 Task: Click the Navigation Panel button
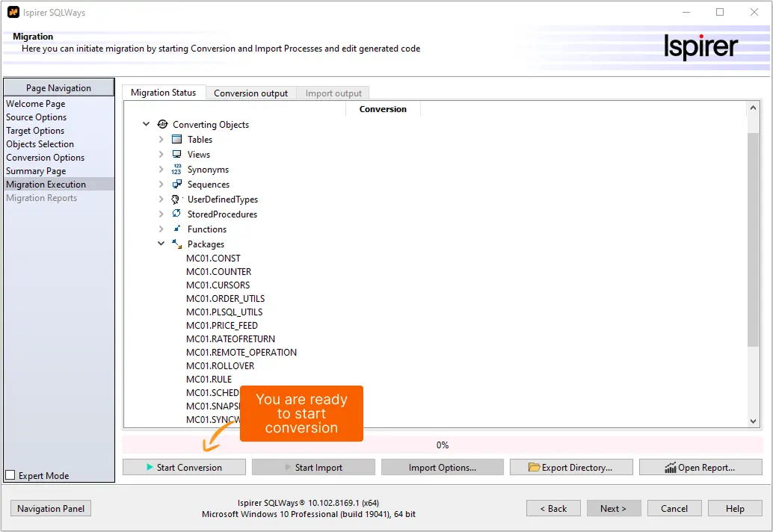51,508
